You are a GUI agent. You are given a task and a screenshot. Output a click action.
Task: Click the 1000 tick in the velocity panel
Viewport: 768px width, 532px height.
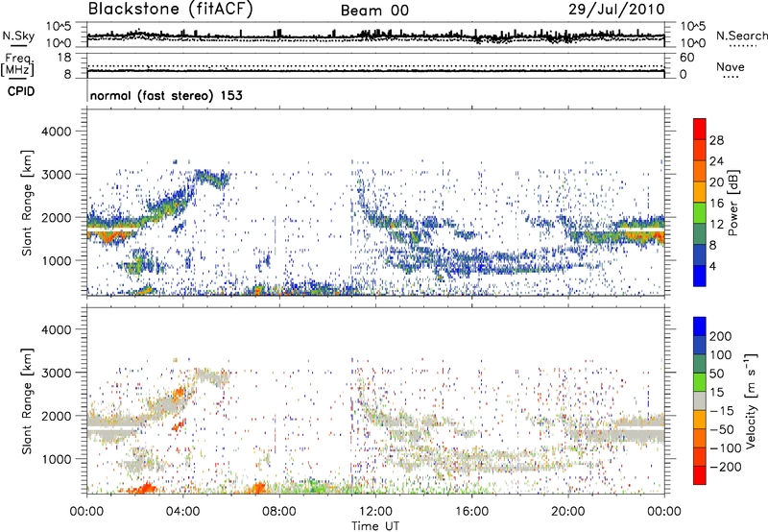pos(57,459)
